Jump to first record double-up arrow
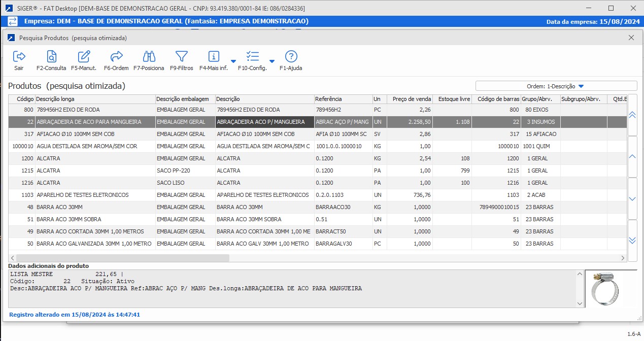The height and width of the screenshot is (341, 644). [632, 115]
